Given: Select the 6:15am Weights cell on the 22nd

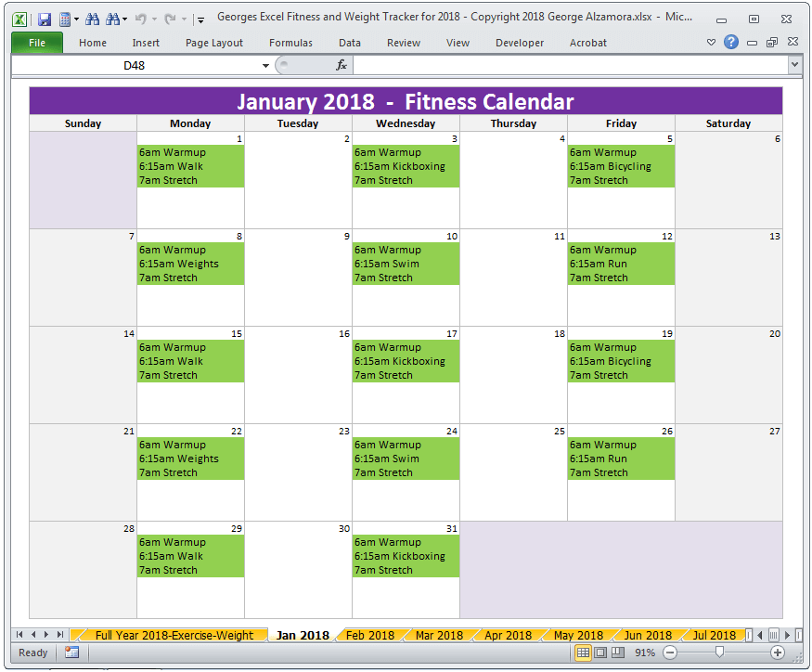Looking at the screenshot, I should [190, 459].
